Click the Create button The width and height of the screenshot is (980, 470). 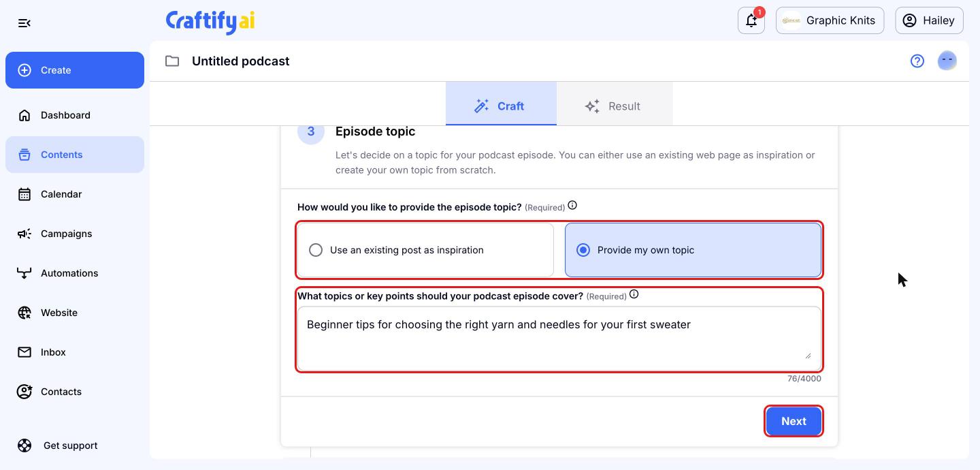click(x=75, y=70)
